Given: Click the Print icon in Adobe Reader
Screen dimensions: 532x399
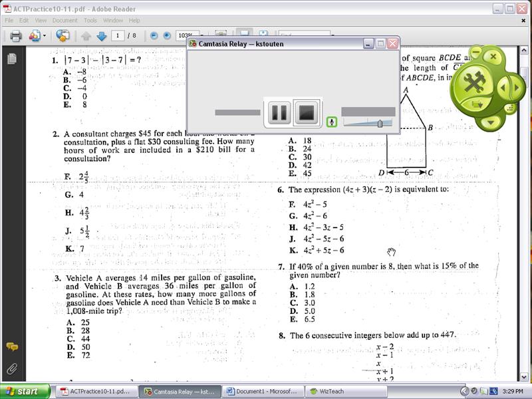Looking at the screenshot, I should click(15, 36).
